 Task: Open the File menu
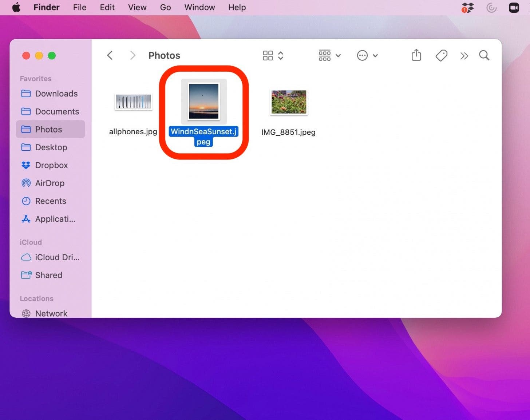(79, 8)
